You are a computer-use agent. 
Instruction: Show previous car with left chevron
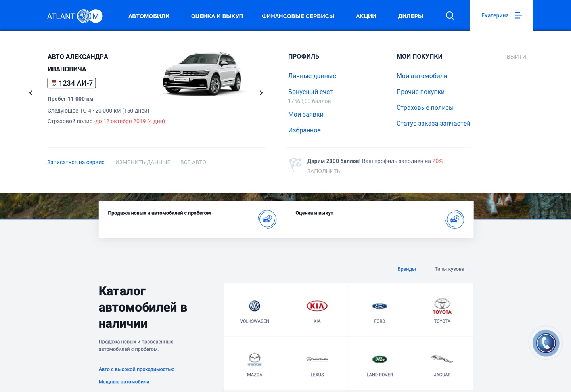pos(31,93)
